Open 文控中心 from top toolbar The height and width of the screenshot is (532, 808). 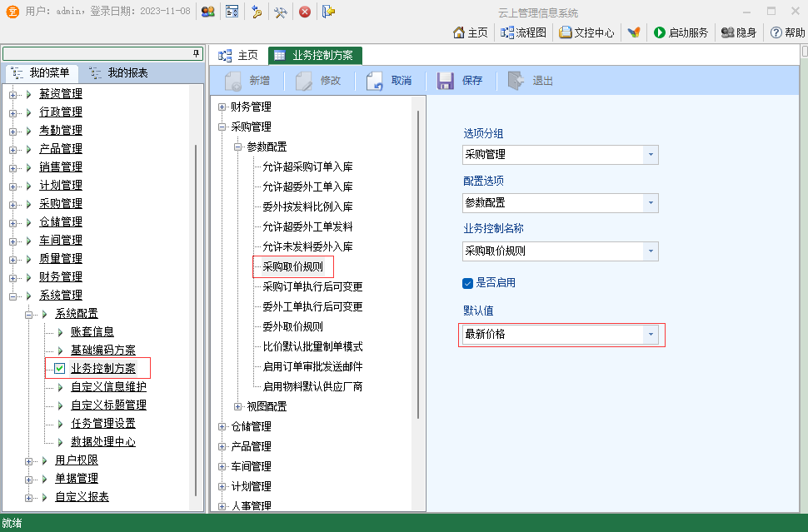[586, 32]
